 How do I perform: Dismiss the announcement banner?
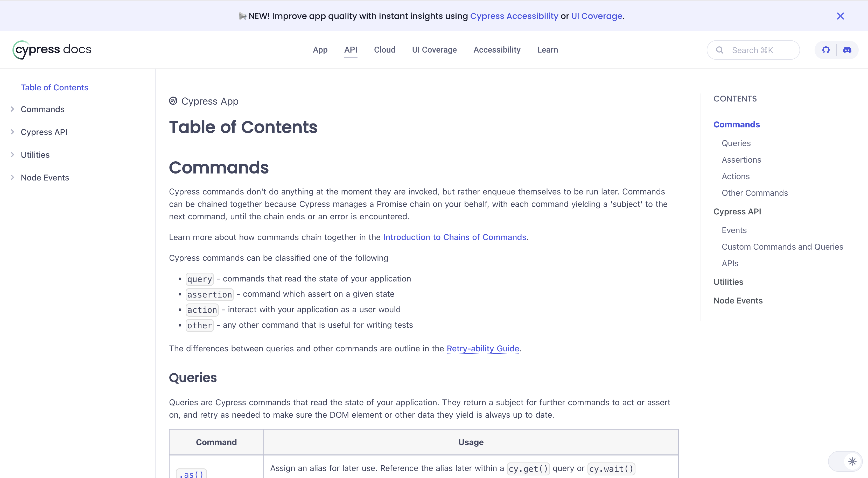point(840,16)
